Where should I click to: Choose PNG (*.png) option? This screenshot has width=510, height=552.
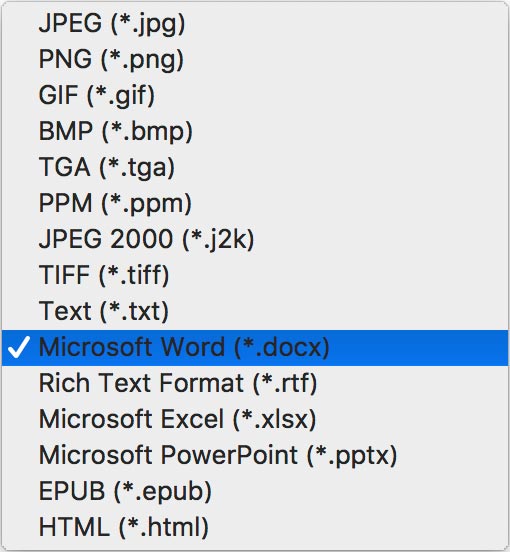(x=255, y=59)
